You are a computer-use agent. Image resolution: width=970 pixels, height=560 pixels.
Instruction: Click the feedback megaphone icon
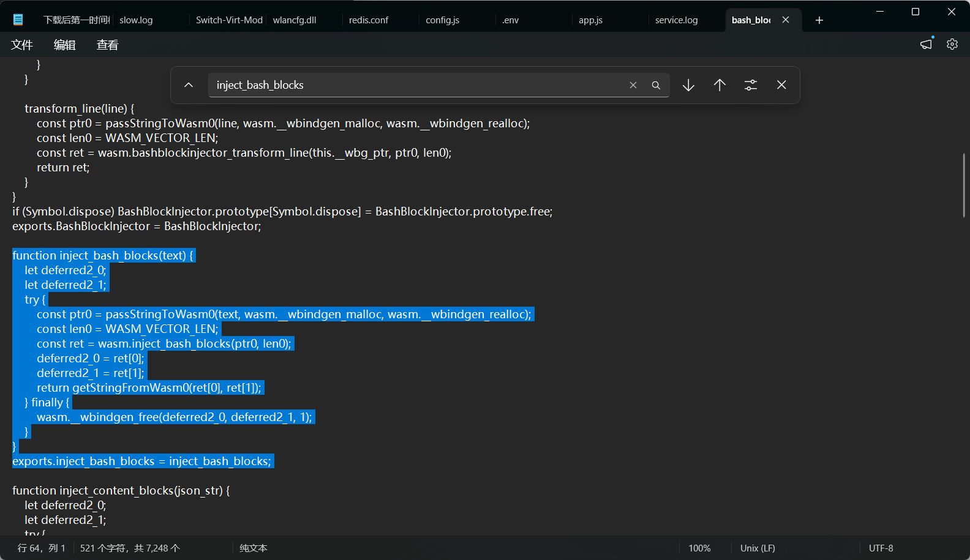point(927,44)
